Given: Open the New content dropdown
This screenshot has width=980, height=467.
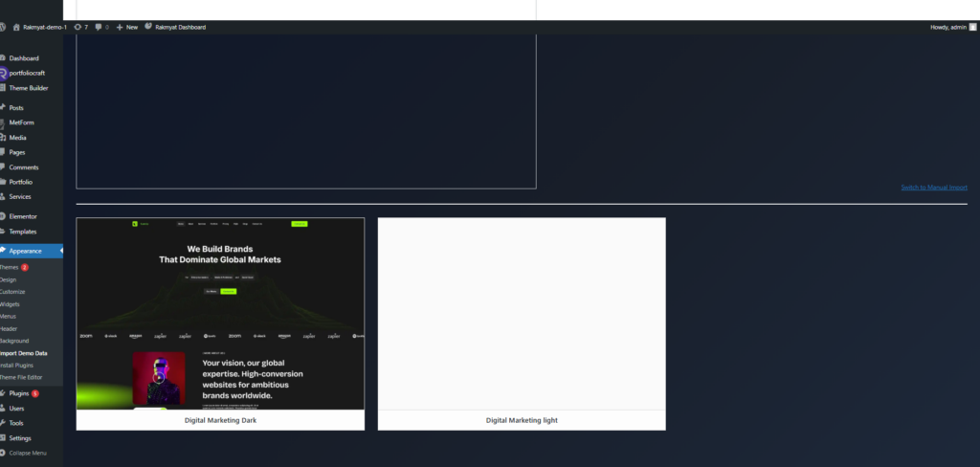Looking at the screenshot, I should (x=126, y=27).
